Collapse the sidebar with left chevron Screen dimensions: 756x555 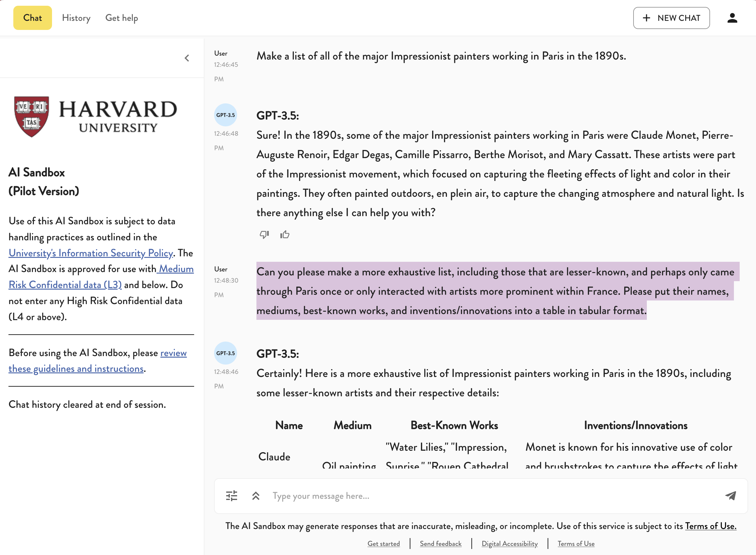187,58
